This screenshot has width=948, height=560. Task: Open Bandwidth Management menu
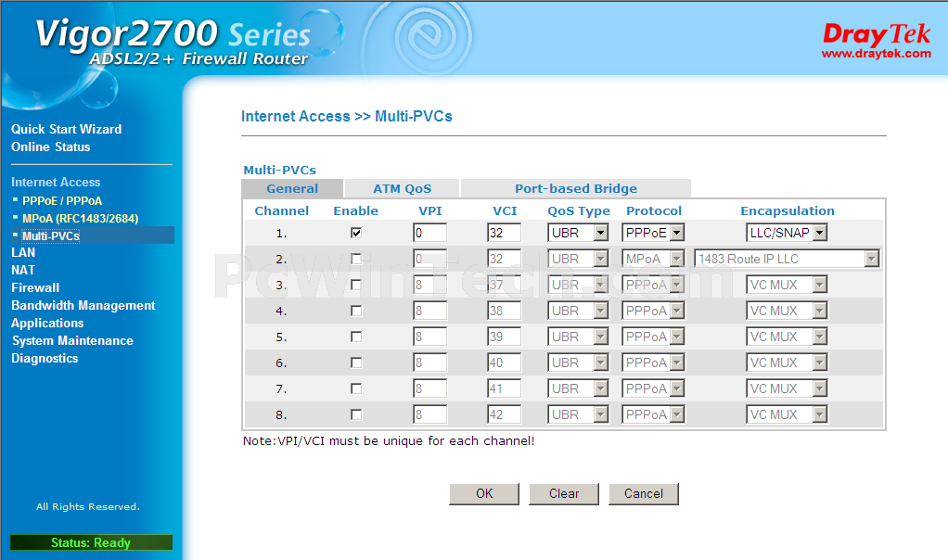tap(83, 305)
